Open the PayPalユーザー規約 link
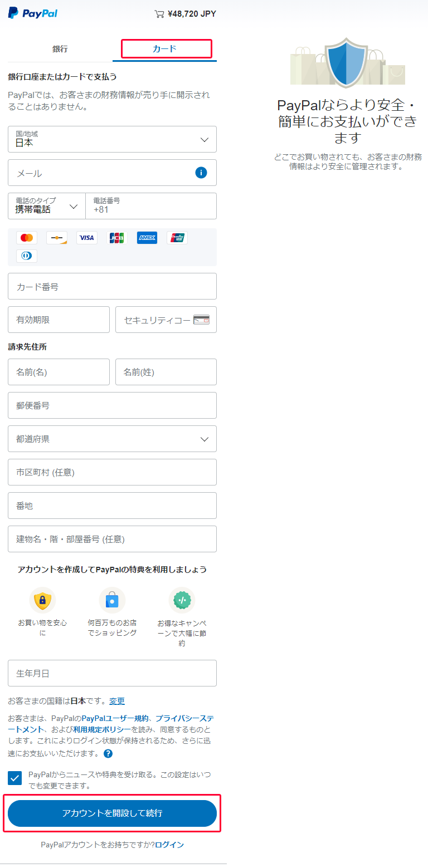This screenshot has height=868, width=428. [x=115, y=718]
